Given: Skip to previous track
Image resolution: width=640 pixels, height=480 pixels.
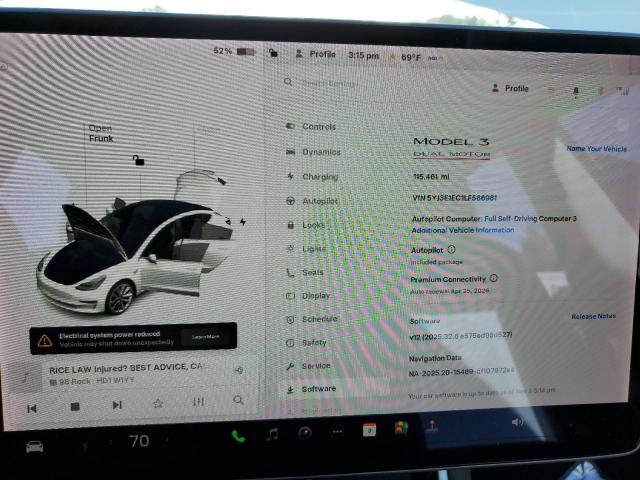Looking at the screenshot, I should (32, 408).
